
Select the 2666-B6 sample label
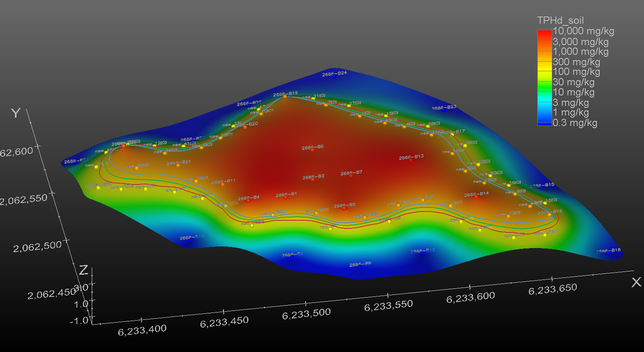(313, 147)
